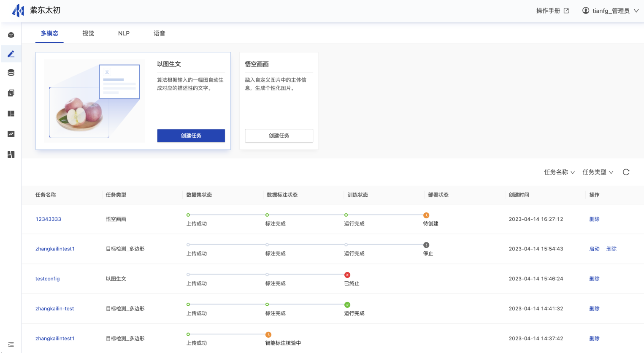Click the user avatar icon
This screenshot has width=644, height=353.
coord(586,11)
